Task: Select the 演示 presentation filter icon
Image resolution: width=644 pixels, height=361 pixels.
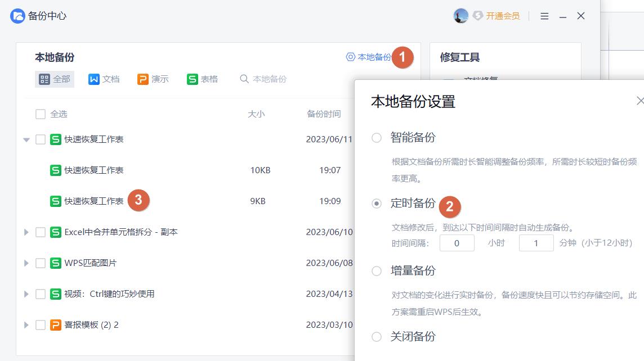Action: click(142, 79)
